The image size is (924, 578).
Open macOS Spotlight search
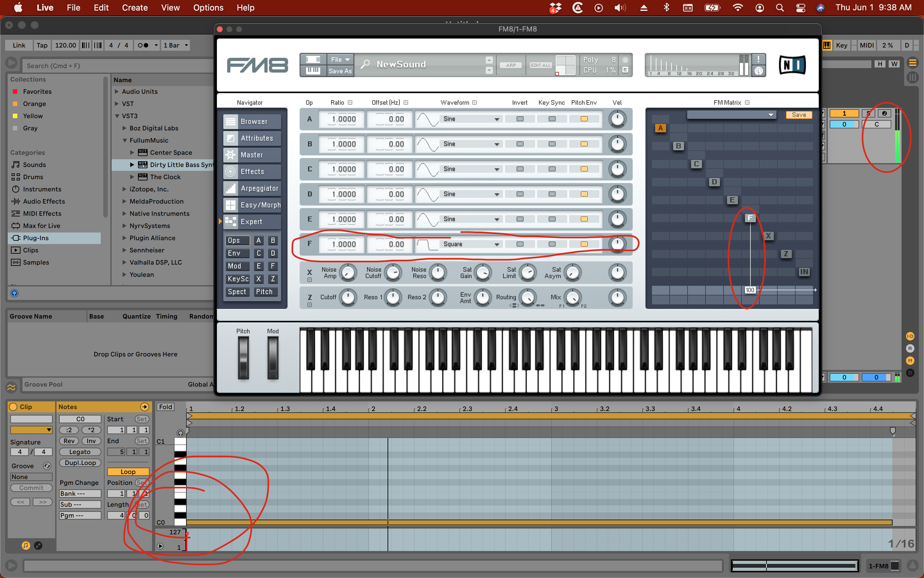[780, 8]
